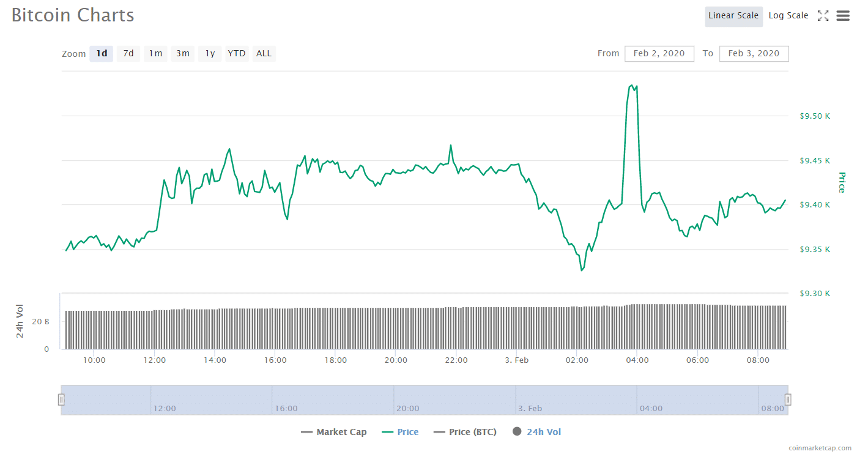Show ALL historical data range
868x454 pixels.
(264, 54)
